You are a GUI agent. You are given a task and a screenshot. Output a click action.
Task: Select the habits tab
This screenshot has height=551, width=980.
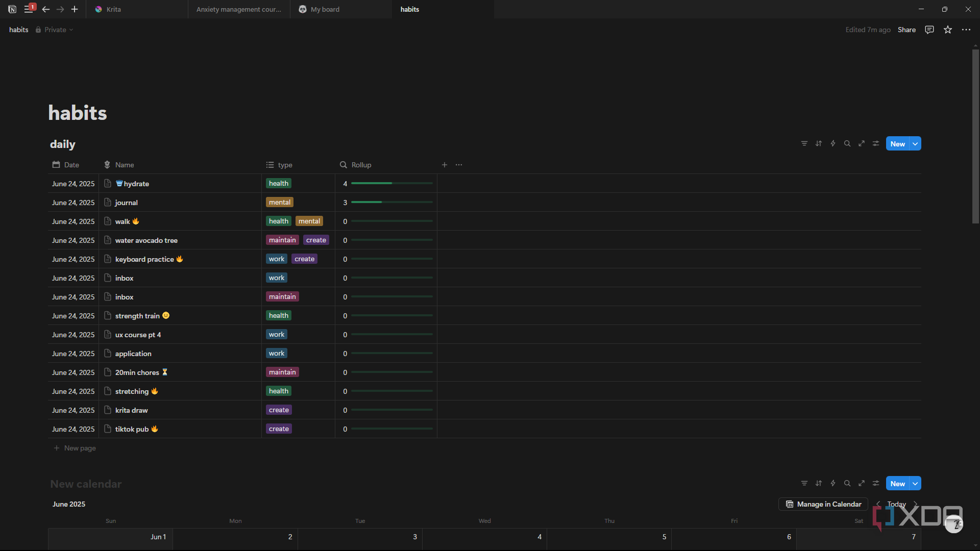click(x=443, y=9)
